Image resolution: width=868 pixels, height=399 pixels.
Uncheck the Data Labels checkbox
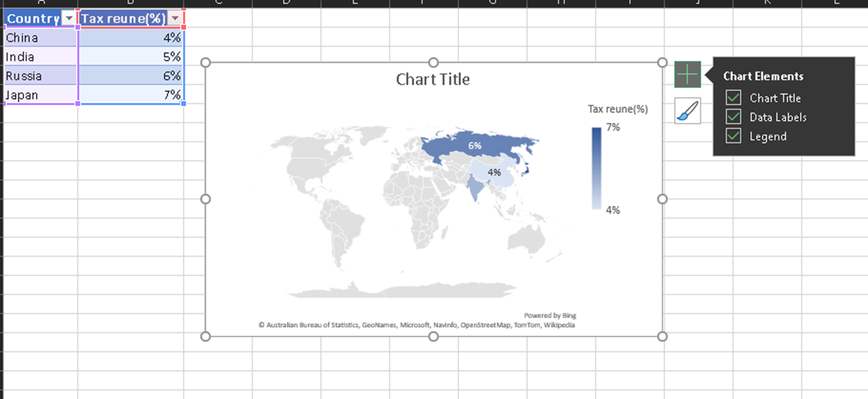point(733,117)
